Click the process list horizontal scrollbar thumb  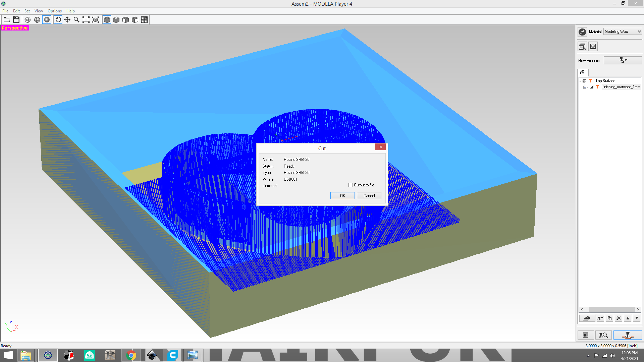click(612, 309)
